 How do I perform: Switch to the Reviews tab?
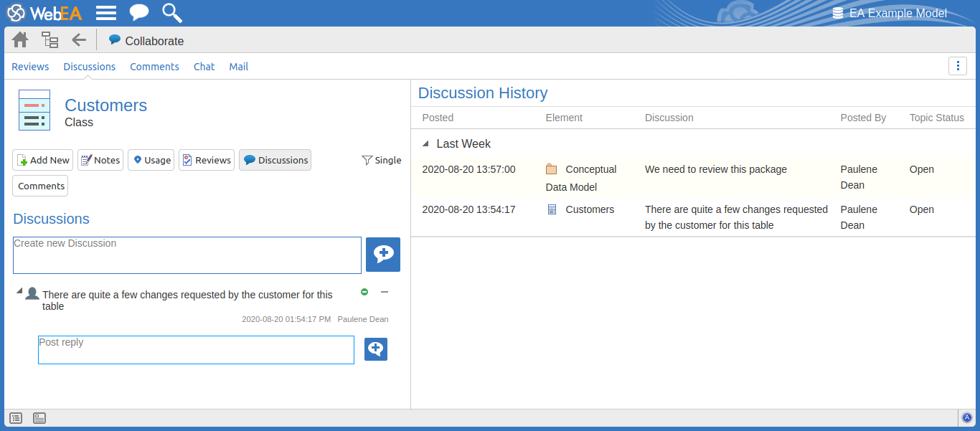click(x=30, y=67)
